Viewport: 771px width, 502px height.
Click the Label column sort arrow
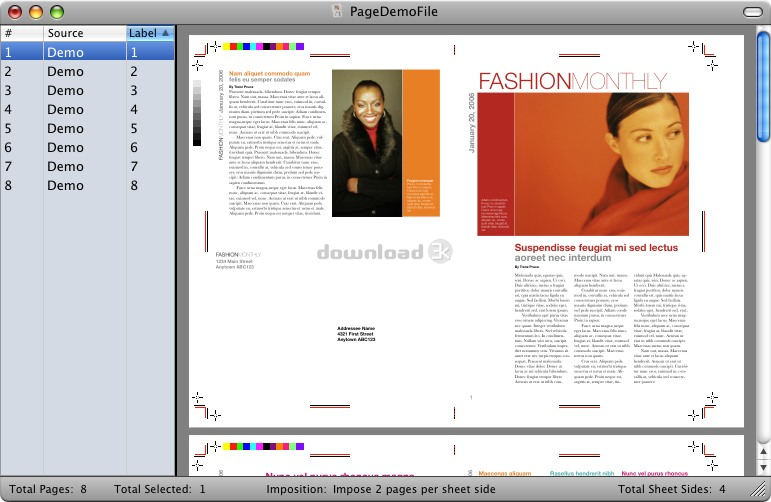pyautogui.click(x=165, y=33)
